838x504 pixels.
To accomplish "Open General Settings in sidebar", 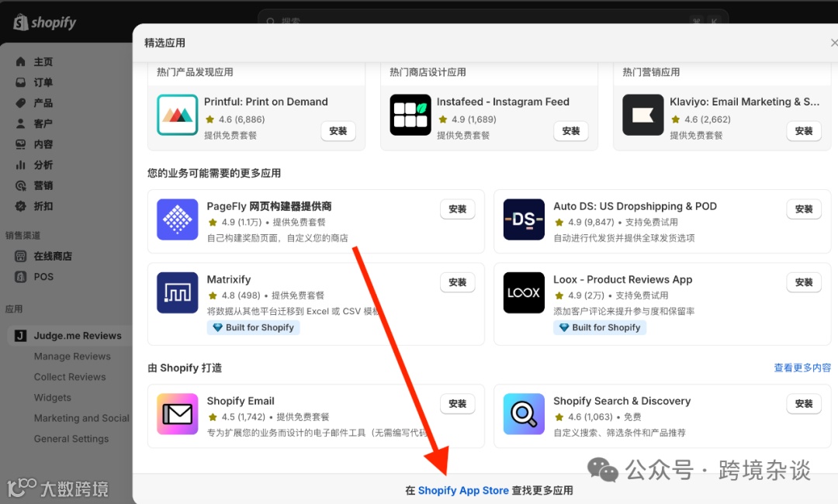I will [71, 439].
